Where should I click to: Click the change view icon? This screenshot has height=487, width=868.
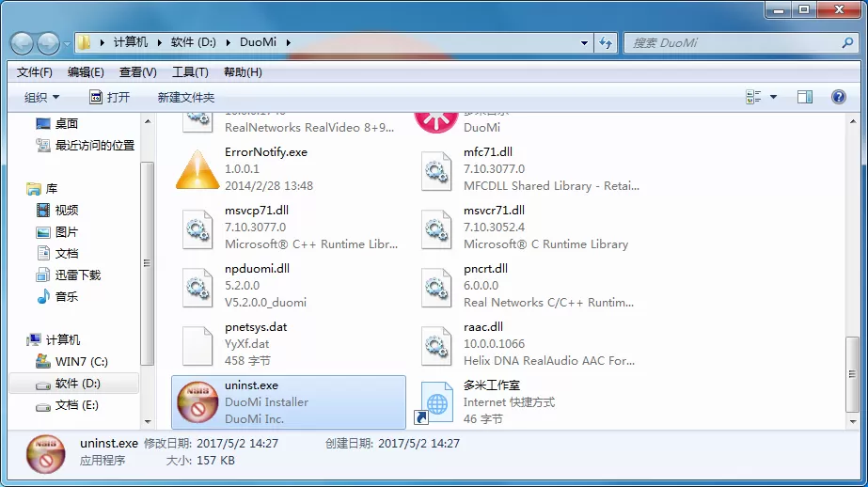[x=753, y=98]
